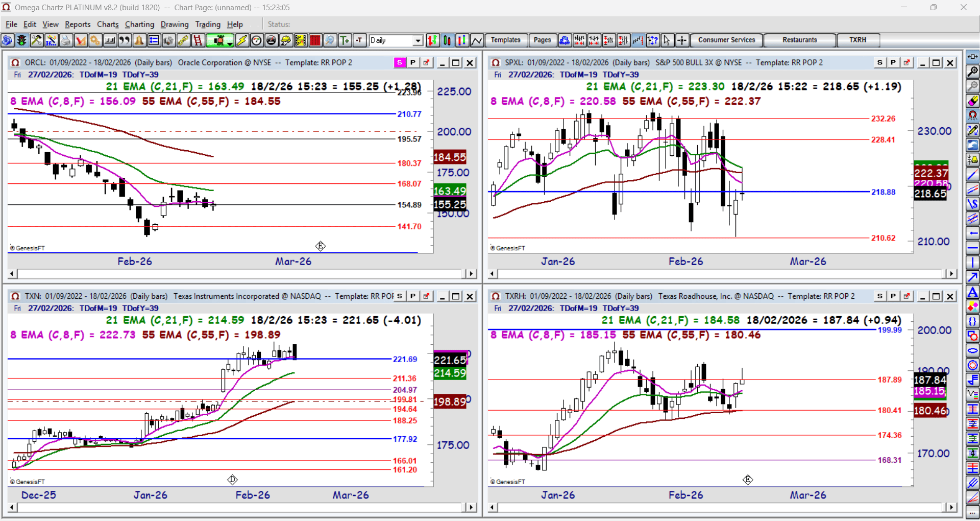Open the Charts menu
The height and width of the screenshot is (521, 980).
[x=108, y=24]
